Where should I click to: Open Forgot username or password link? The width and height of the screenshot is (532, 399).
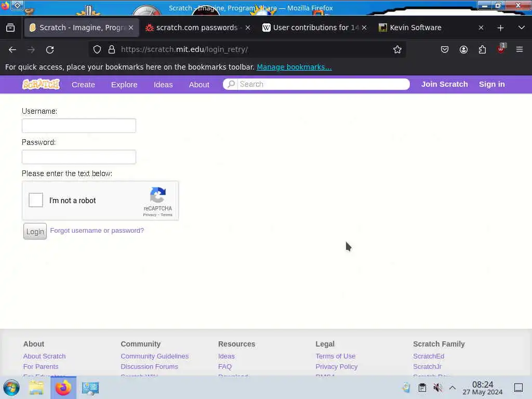click(x=97, y=231)
